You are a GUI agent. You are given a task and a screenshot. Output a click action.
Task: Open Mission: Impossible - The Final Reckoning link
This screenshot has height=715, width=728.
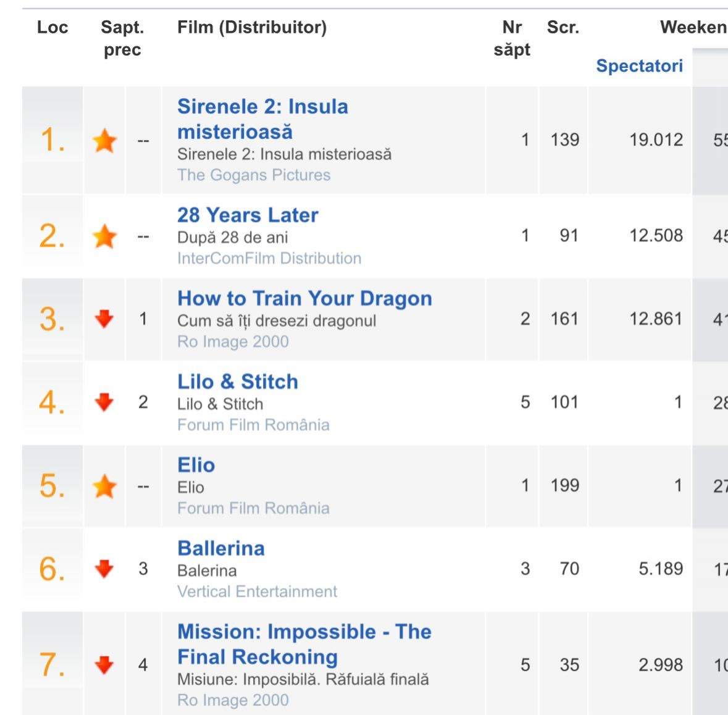point(304,644)
